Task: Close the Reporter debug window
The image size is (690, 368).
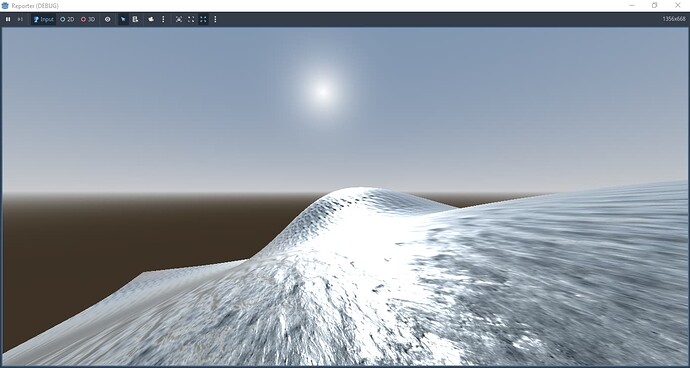Action: tap(678, 6)
